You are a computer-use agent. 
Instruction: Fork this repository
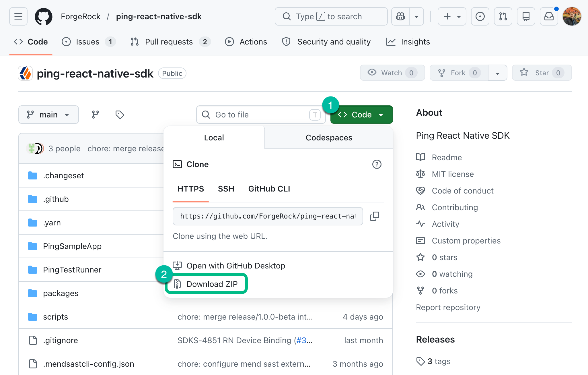[x=459, y=73]
